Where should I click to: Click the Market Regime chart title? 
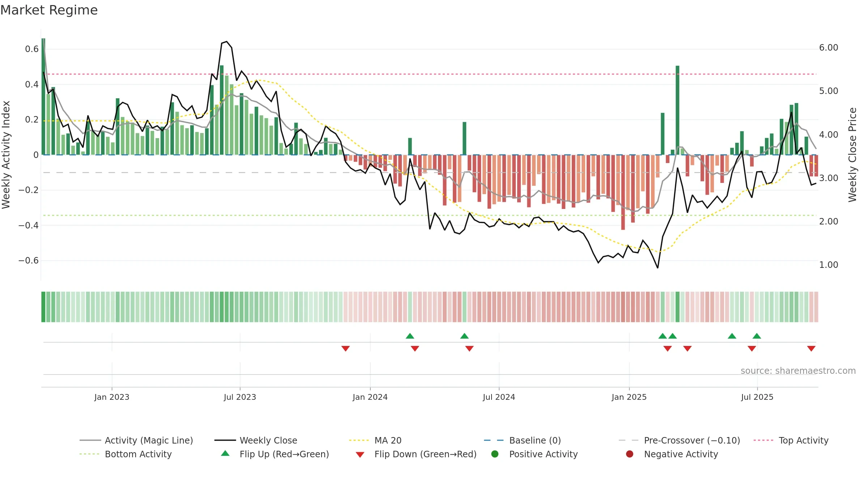click(49, 10)
